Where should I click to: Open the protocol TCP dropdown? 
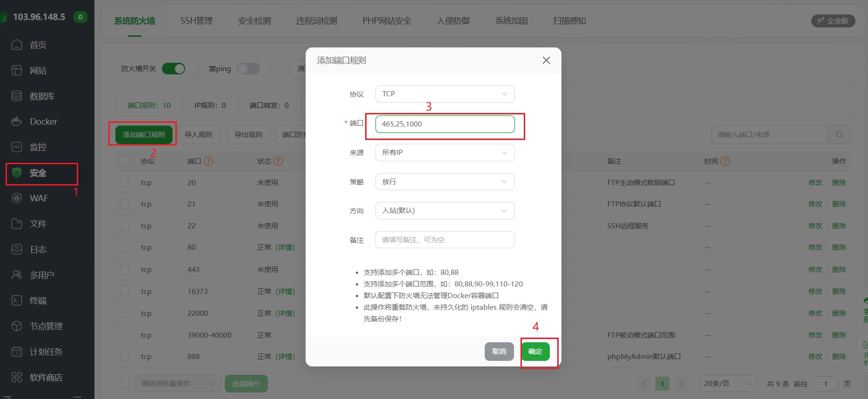[x=445, y=94]
